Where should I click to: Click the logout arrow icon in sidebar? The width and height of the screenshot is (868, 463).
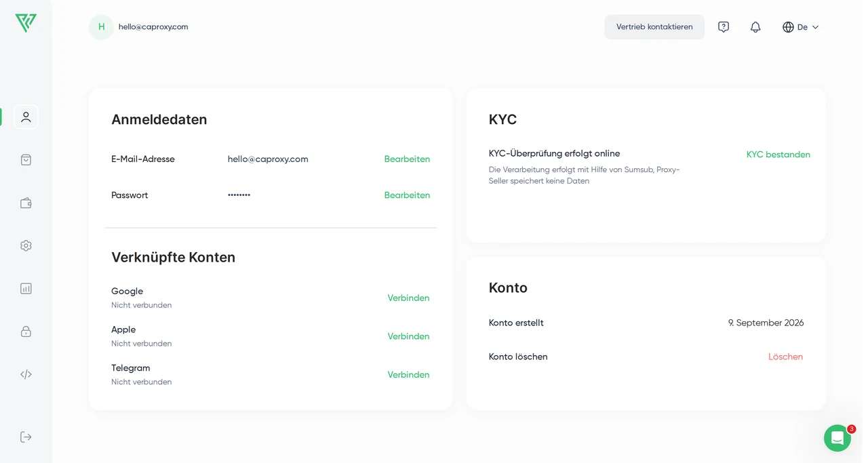(26, 437)
